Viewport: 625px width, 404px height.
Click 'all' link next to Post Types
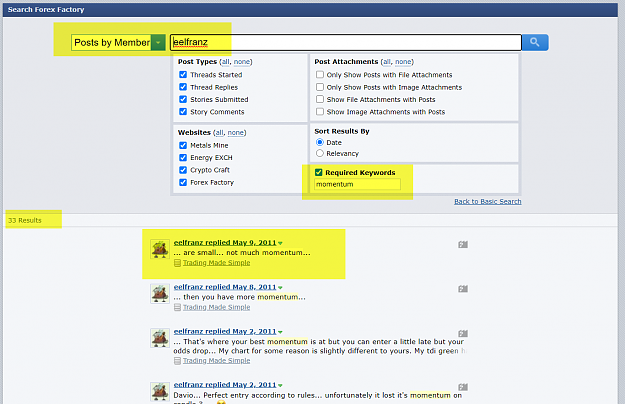point(226,62)
